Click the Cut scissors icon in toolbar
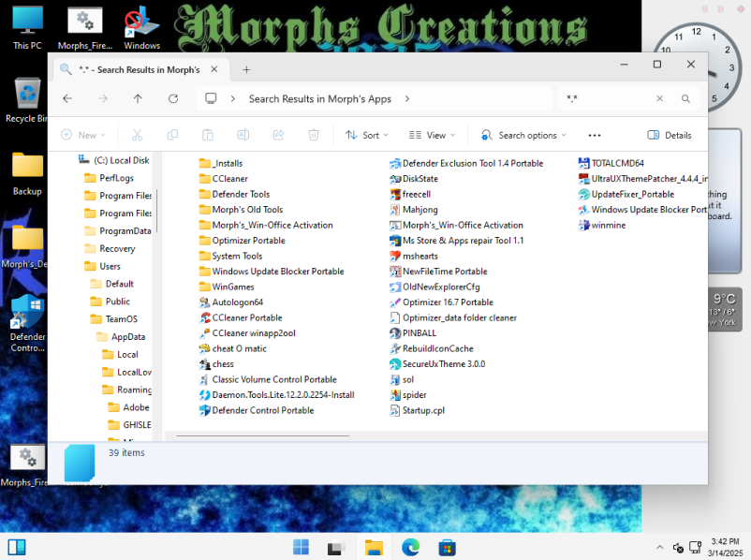Image resolution: width=751 pixels, height=560 pixels. (x=137, y=135)
